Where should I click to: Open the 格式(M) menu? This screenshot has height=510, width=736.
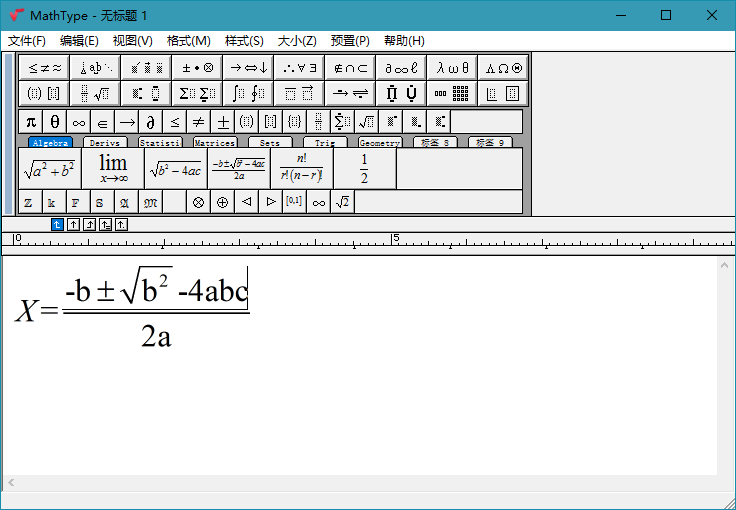(188, 41)
